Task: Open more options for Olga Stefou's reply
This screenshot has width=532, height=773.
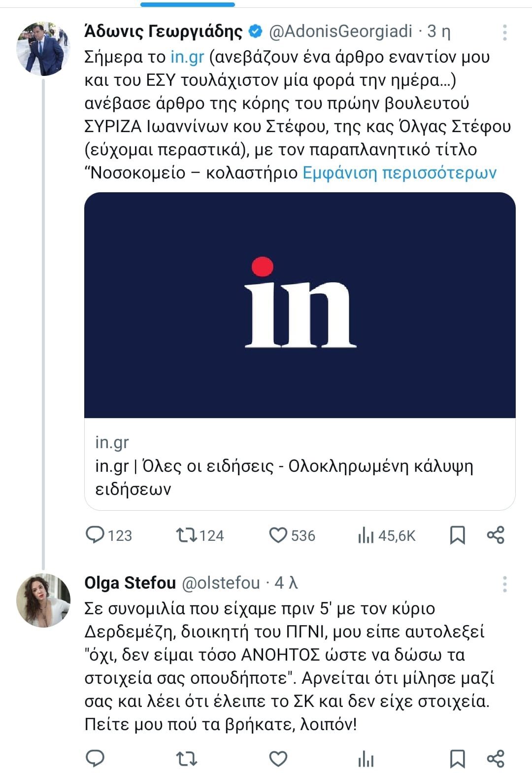Action: click(x=504, y=584)
